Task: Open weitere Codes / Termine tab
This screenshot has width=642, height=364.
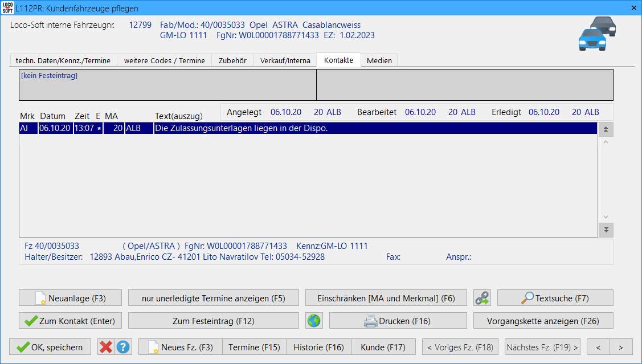Action: pyautogui.click(x=164, y=60)
